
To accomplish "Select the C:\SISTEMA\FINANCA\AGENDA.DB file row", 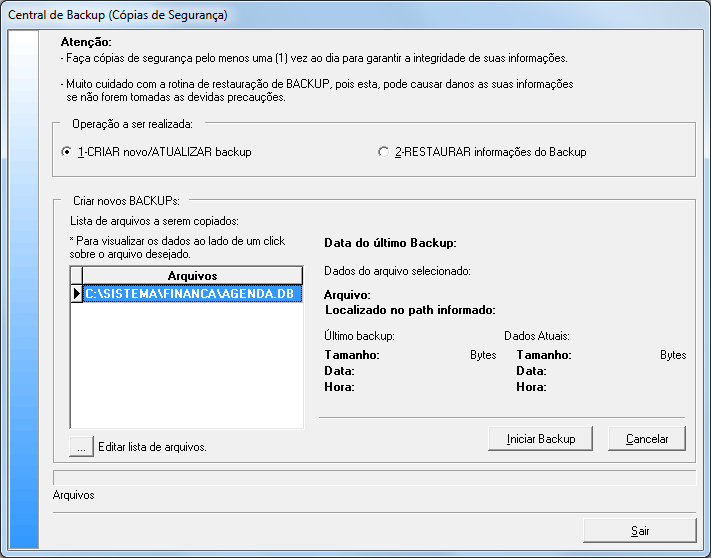I will 190,294.
